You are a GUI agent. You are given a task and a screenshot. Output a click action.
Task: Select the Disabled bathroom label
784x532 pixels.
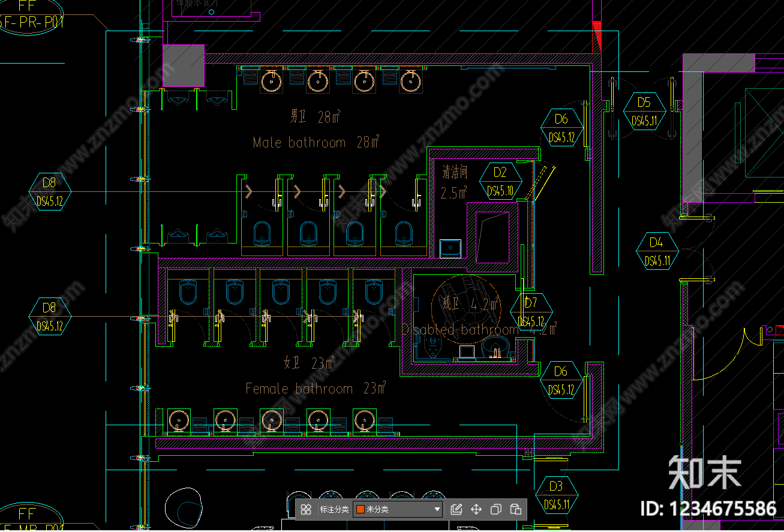coord(460,330)
